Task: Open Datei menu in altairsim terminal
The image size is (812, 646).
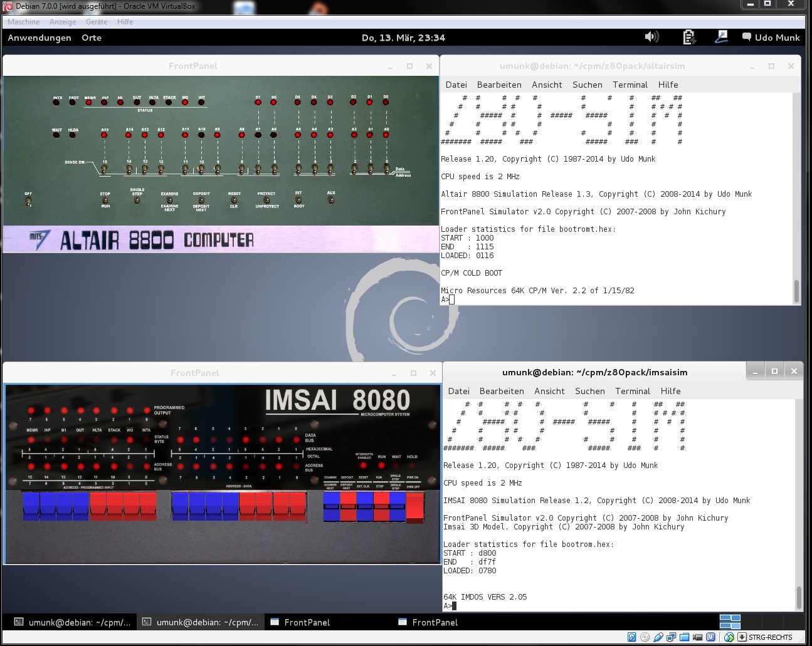Action: coord(456,85)
